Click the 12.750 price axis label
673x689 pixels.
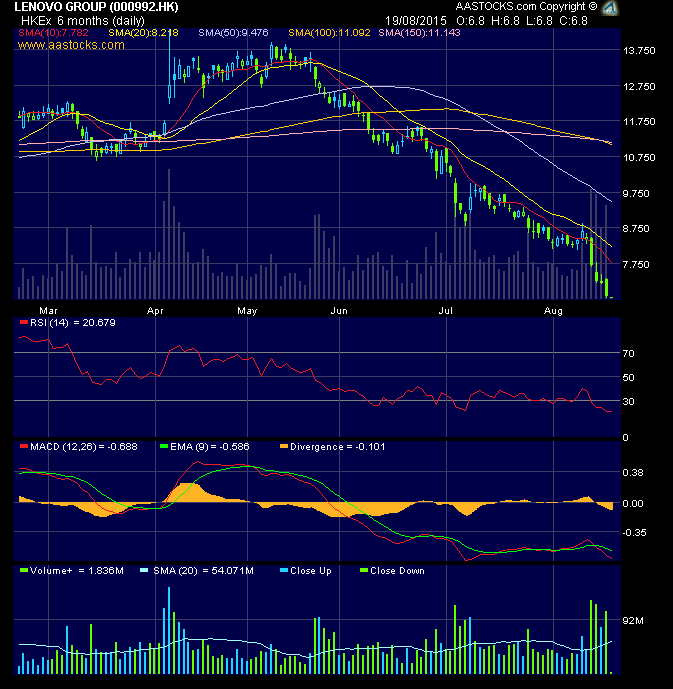pos(639,87)
